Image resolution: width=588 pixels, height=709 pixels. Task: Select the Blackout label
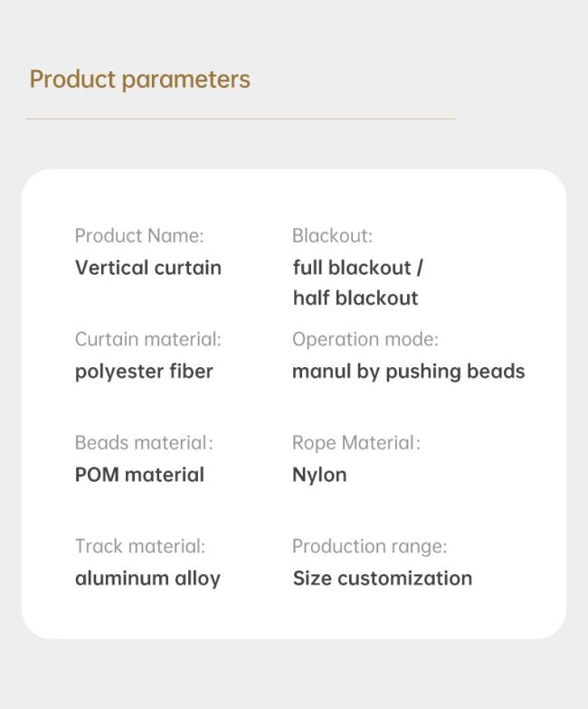click(333, 235)
